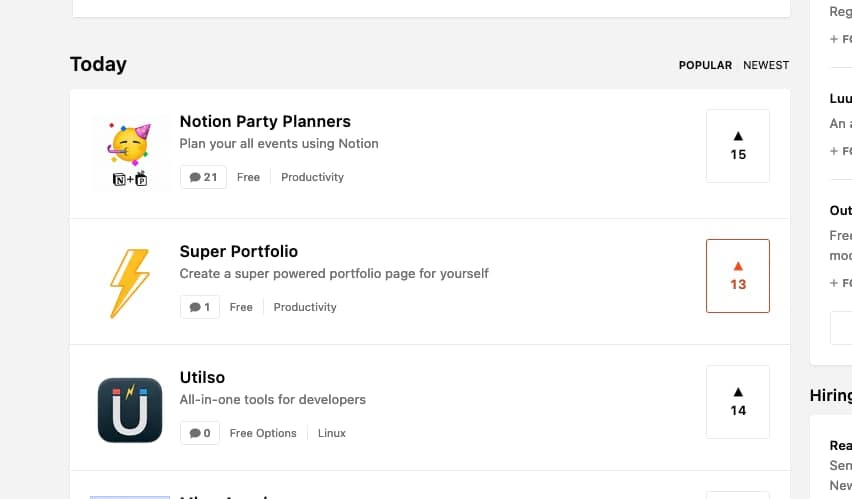Open the Notion Party Planners title link
Screen dimensions: 852x499
coord(265,121)
